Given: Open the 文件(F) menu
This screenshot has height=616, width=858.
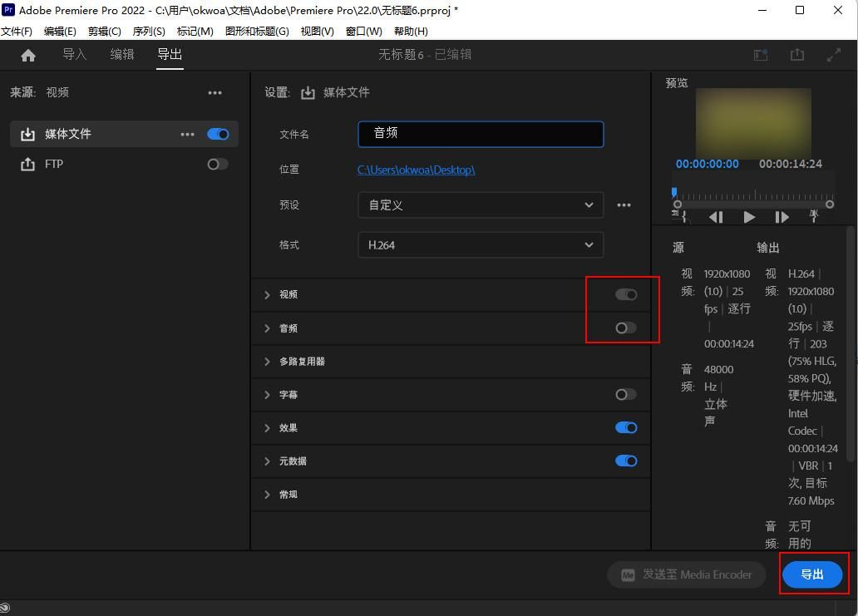Looking at the screenshot, I should 17,31.
